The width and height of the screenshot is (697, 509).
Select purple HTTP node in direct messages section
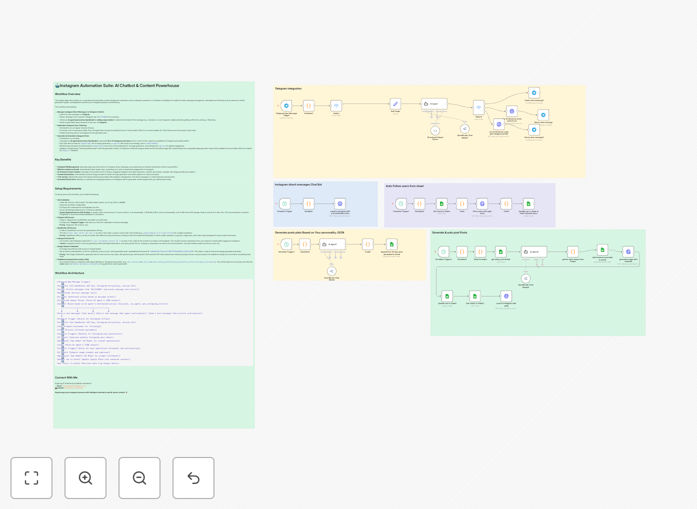340,204
